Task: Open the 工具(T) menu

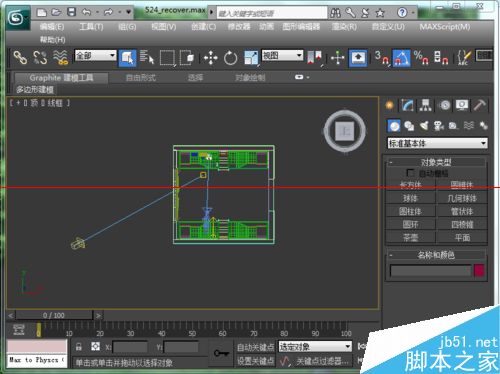Action: tap(91, 27)
